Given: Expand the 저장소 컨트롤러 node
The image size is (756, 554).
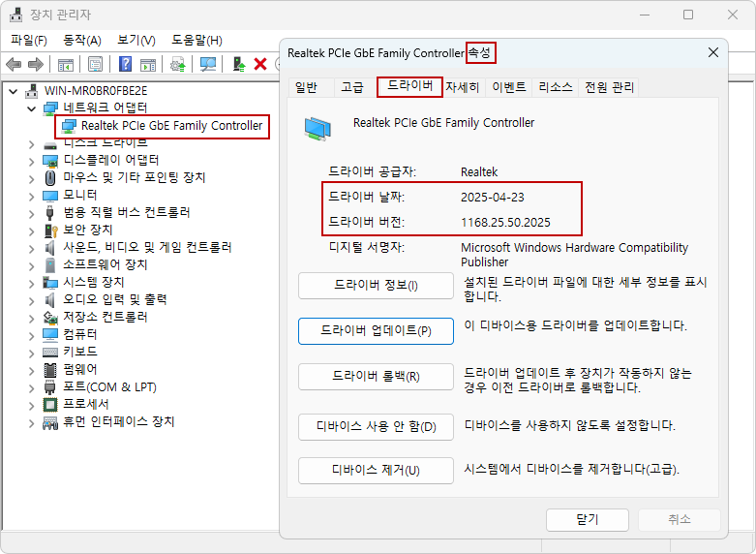Looking at the screenshot, I should click(x=31, y=319).
